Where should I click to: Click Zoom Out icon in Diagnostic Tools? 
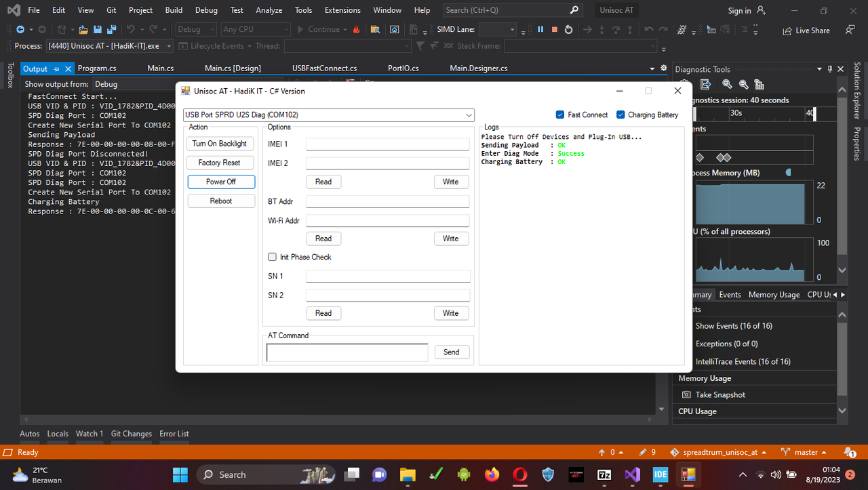click(x=743, y=84)
